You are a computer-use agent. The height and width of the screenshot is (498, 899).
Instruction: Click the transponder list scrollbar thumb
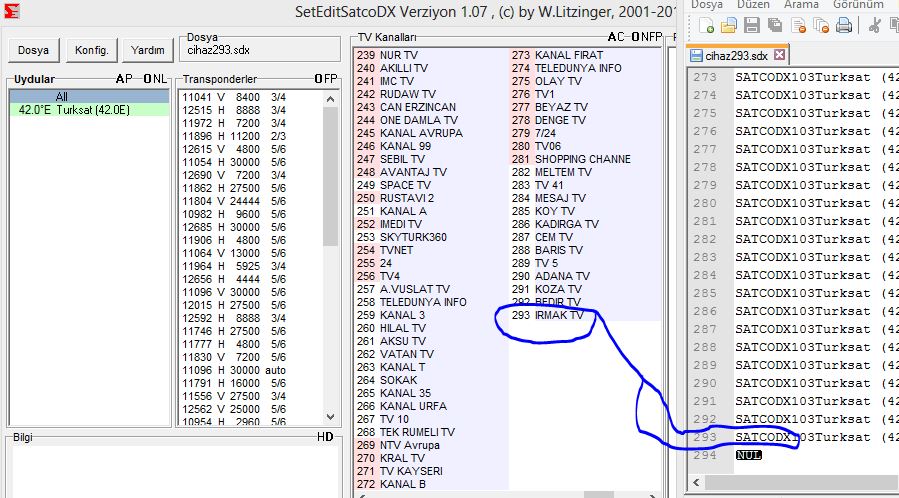330,177
